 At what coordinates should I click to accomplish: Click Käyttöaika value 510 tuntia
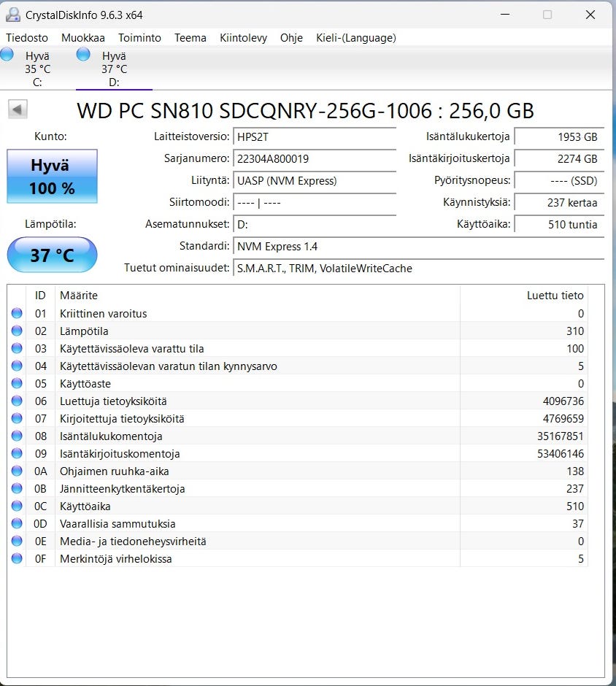coord(559,225)
